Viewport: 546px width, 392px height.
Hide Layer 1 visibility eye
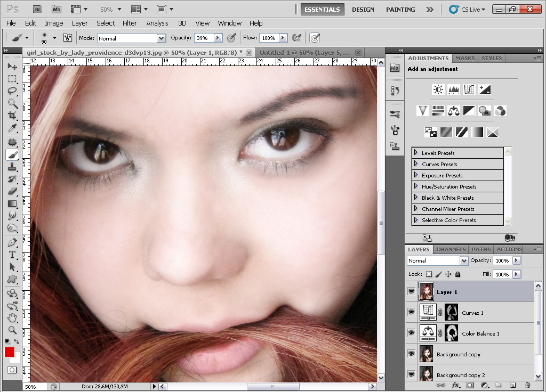point(411,292)
